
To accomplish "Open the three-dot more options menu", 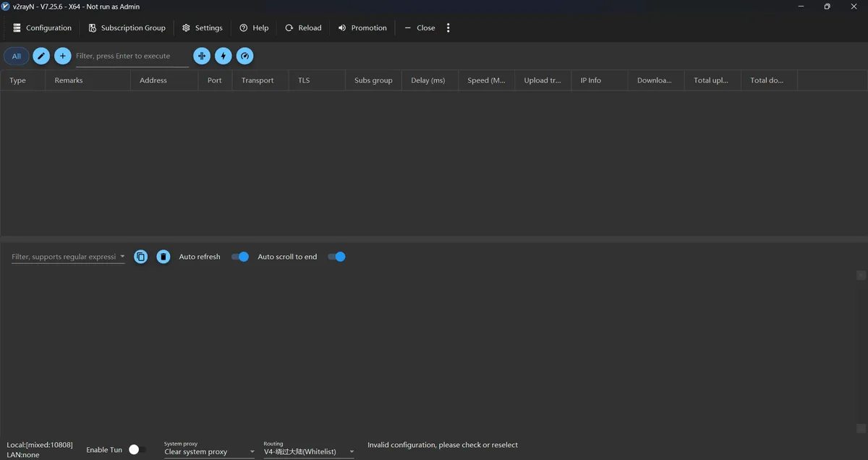I will coord(448,27).
